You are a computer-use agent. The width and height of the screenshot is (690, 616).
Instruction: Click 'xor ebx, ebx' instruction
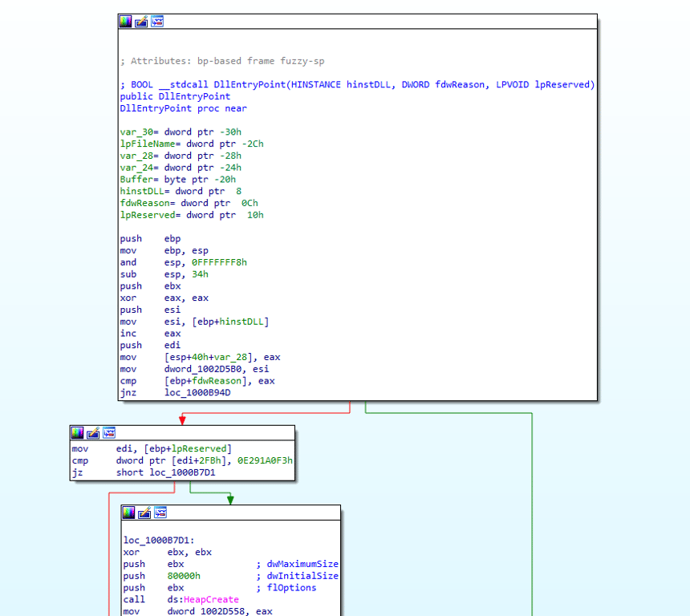[x=168, y=552]
